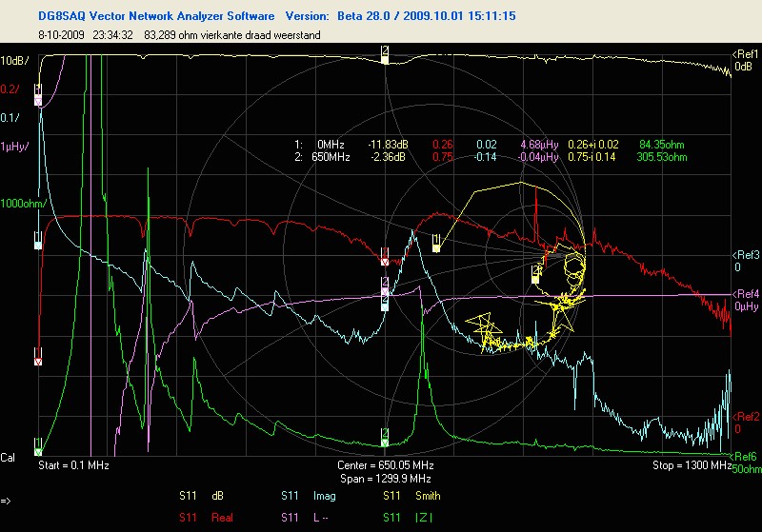The width and height of the screenshot is (762, 532).
Task: Select the cyan S11 Imag trace label
Action: point(308,496)
